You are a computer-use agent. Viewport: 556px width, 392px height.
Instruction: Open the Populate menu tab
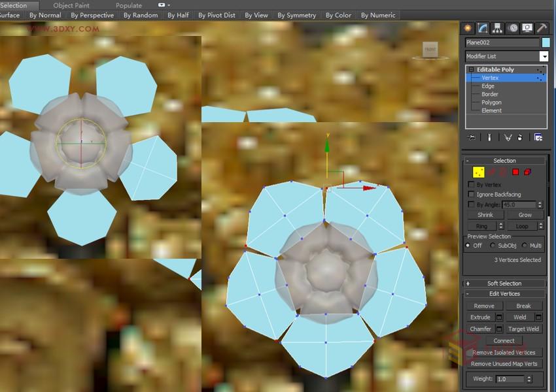129,5
